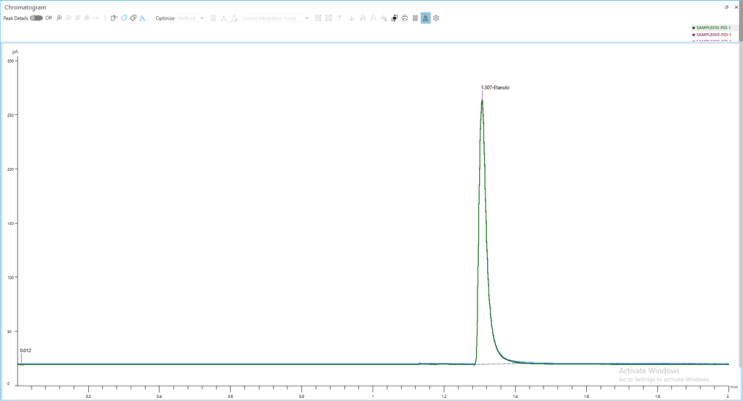Open chromatogram settings gear icon
This screenshot has width=743, height=401.
click(436, 18)
